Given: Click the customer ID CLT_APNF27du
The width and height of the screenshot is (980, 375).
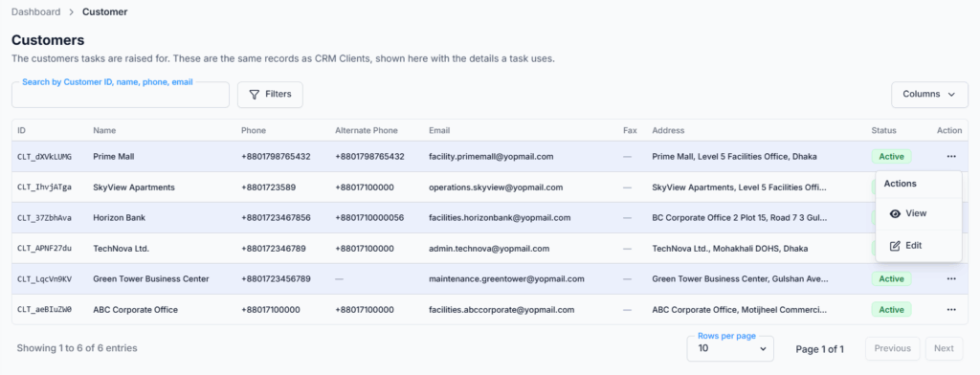Looking at the screenshot, I should tap(44, 248).
